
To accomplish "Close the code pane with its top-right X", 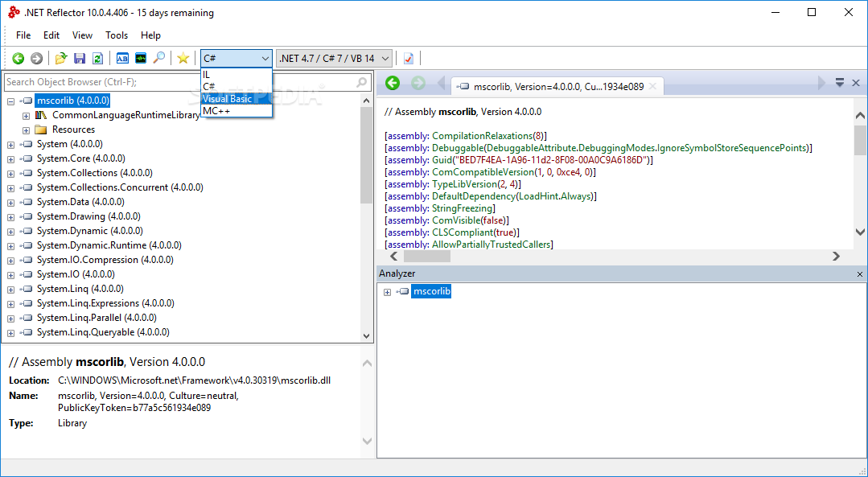I will point(856,83).
